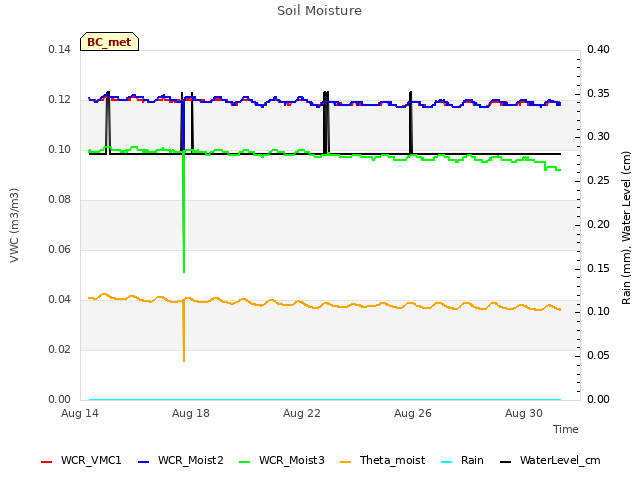Viewport: 640px width, 480px height.
Task: Click the 0.02 left axis value
Action: point(60,349)
